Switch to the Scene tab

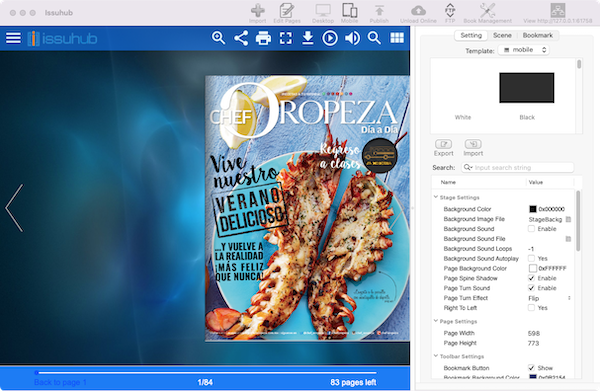click(502, 35)
